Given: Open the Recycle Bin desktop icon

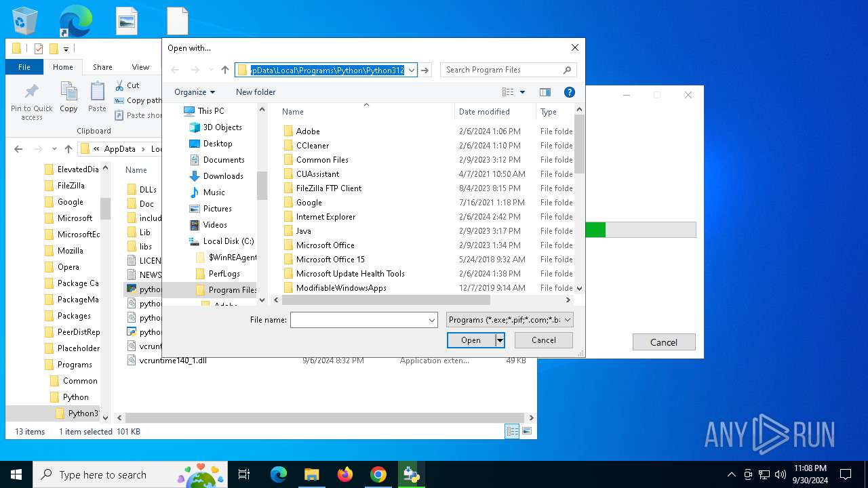Looking at the screenshot, I should (25, 20).
